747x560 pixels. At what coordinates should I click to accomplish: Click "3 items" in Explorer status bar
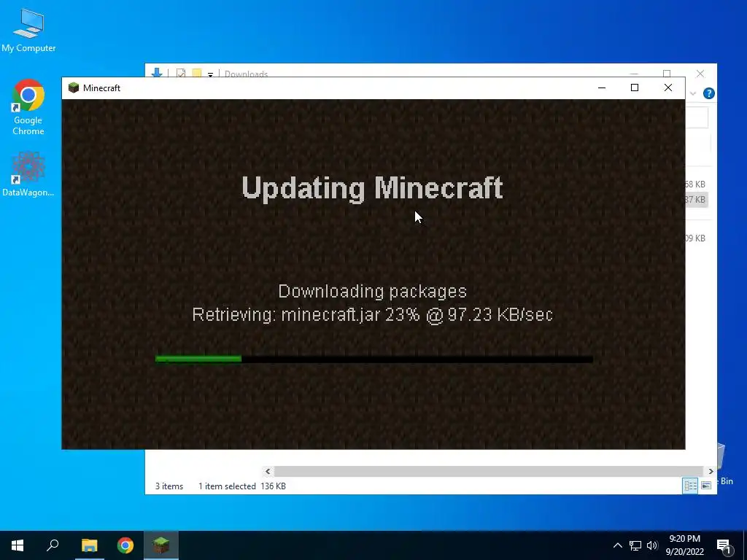pyautogui.click(x=169, y=486)
